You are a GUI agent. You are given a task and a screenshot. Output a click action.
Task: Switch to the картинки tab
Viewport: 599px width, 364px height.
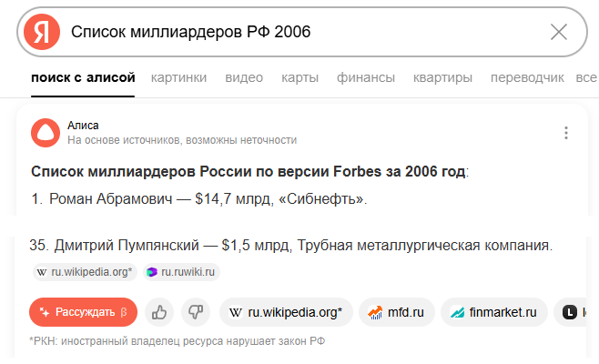pos(178,77)
